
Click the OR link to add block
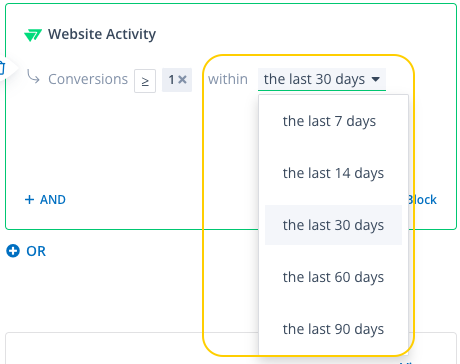coord(36,251)
